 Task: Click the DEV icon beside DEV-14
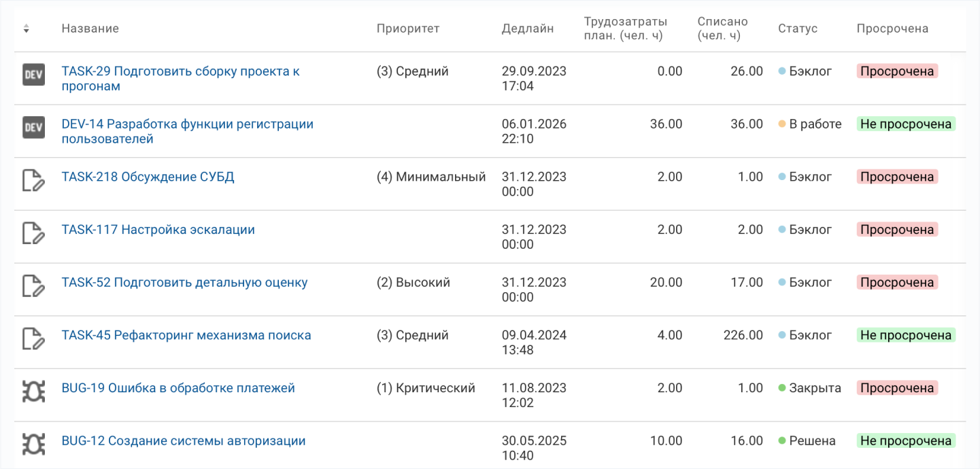(x=33, y=127)
